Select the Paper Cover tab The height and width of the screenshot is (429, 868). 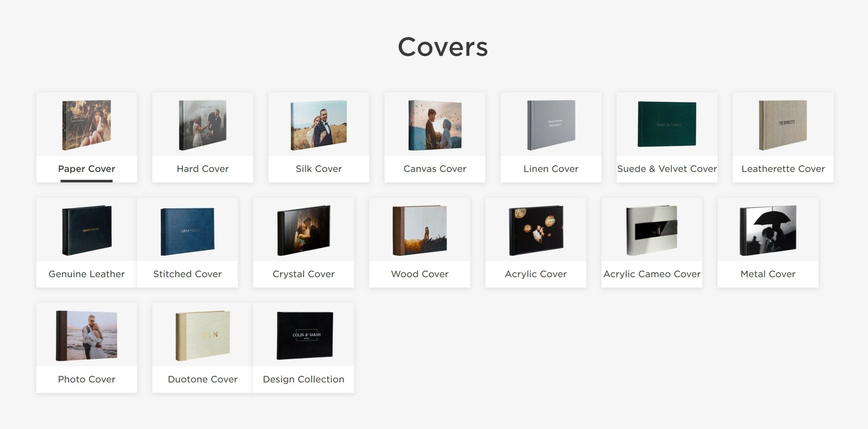86,169
